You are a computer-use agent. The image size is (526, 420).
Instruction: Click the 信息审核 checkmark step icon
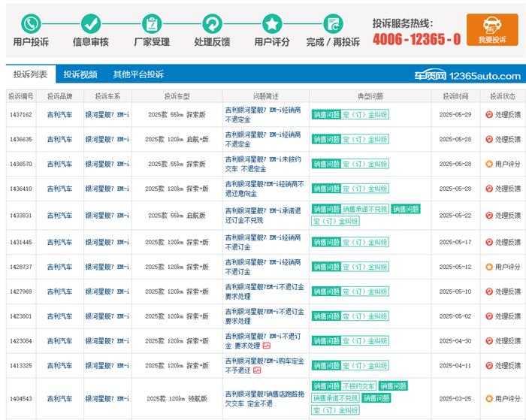click(91, 24)
